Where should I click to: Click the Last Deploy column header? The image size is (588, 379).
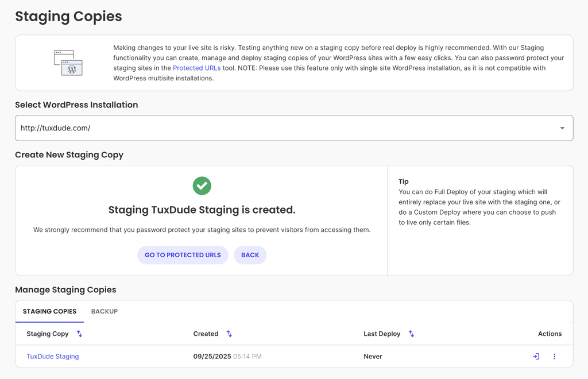pos(382,334)
